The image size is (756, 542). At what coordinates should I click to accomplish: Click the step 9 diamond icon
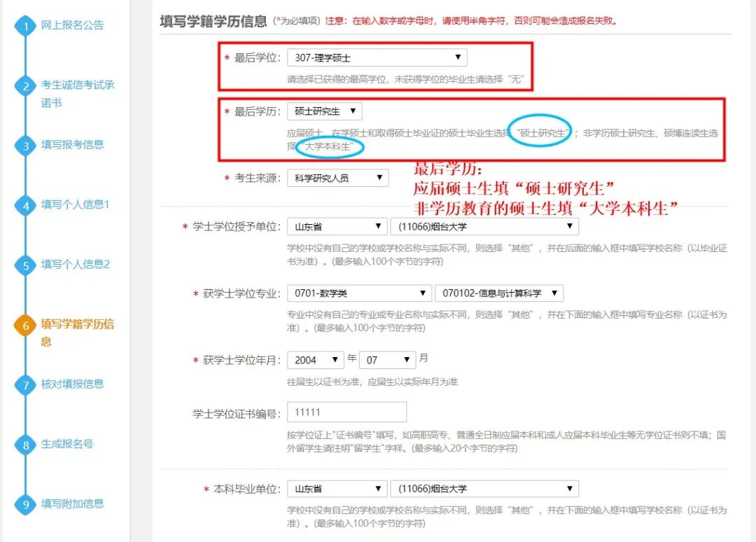click(26, 505)
